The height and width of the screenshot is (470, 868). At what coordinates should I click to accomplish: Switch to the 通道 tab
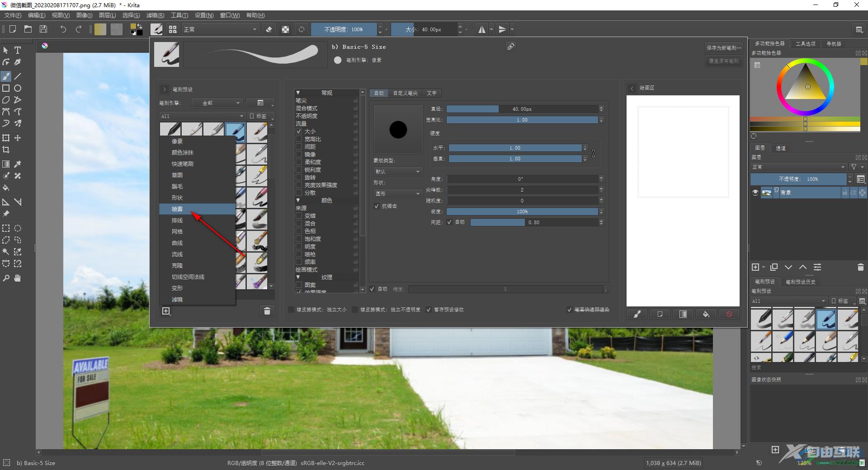coord(781,148)
